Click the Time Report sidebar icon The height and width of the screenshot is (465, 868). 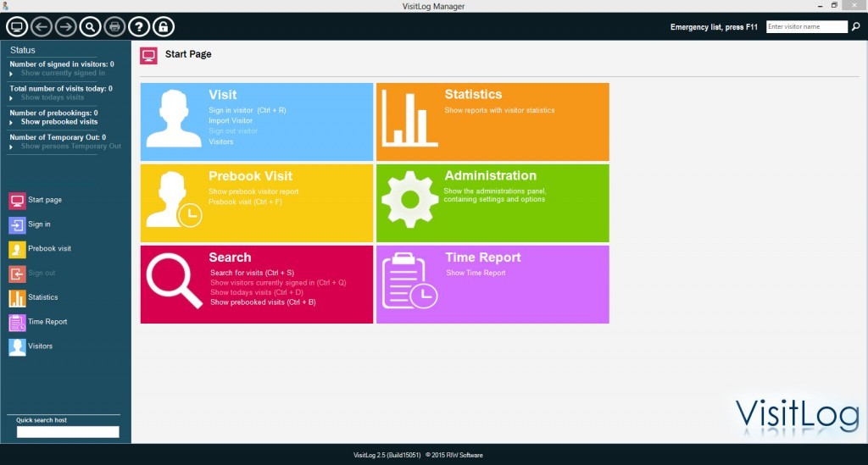[x=17, y=322]
